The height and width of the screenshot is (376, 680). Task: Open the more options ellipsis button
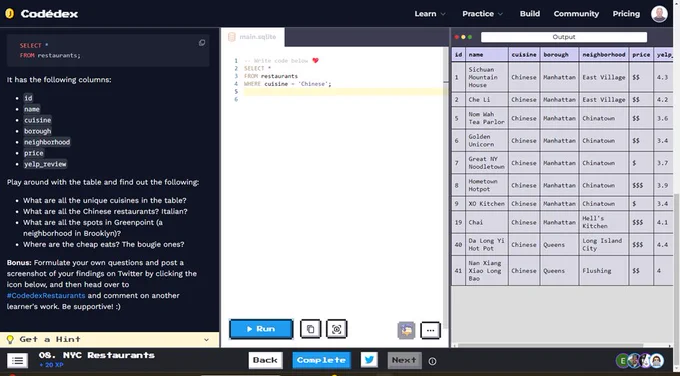click(x=430, y=330)
